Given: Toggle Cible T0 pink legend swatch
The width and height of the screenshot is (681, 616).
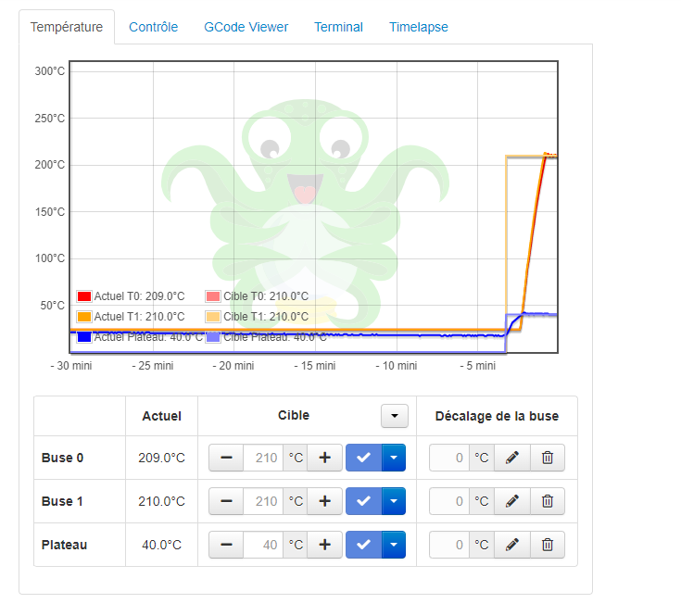Looking at the screenshot, I should point(213,296).
